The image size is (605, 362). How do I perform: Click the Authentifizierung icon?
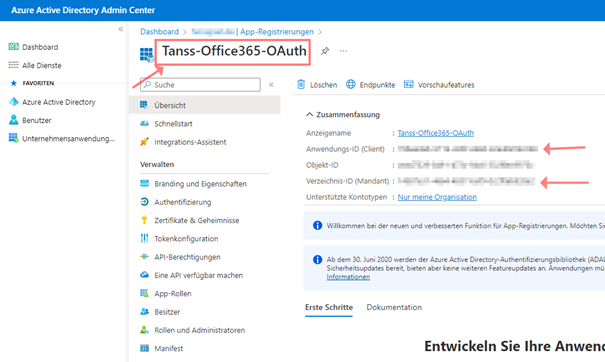144,201
